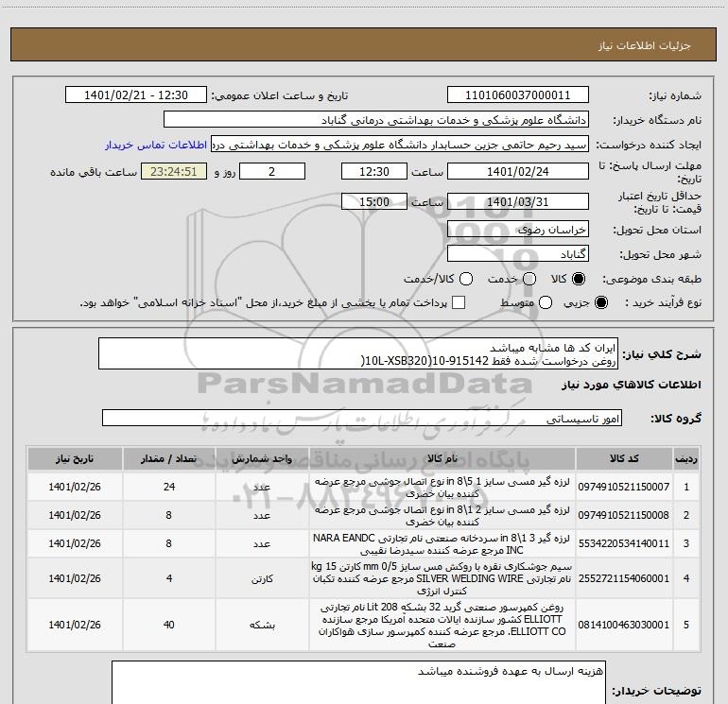This screenshot has height=704, width=728.
Task: Click product code 081410046303​0001
Action: point(624,625)
